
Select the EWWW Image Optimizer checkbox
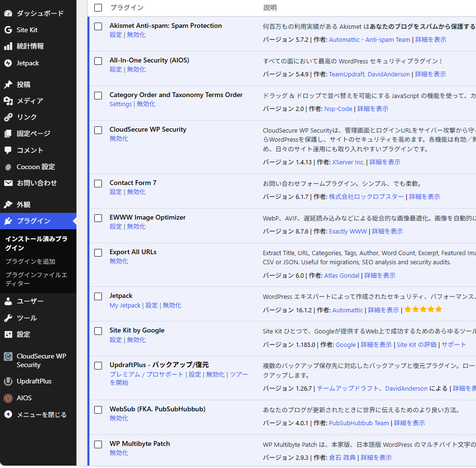tap(98, 218)
